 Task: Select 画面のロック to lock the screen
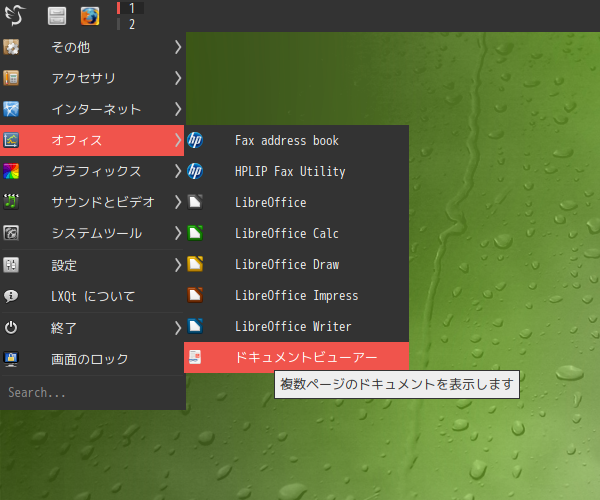coord(92,358)
